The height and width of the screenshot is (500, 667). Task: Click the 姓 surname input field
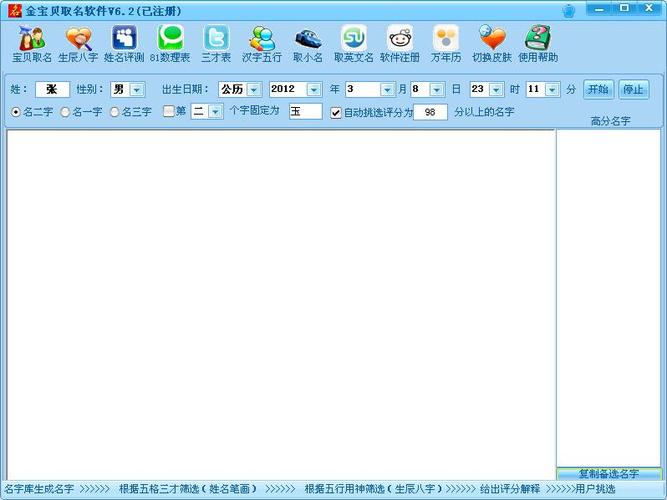51,89
